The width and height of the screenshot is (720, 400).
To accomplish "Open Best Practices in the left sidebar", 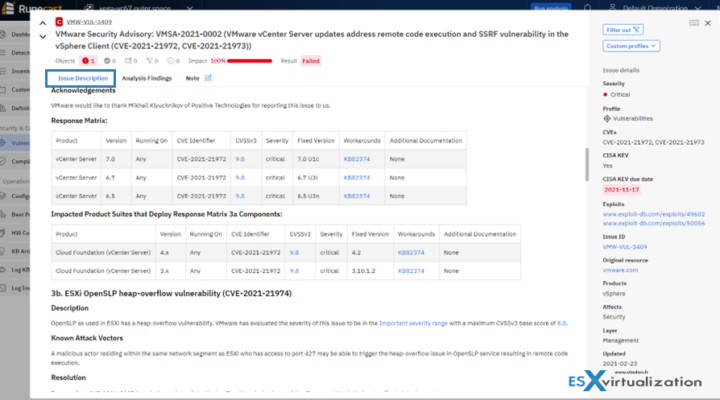I will tap(15, 214).
